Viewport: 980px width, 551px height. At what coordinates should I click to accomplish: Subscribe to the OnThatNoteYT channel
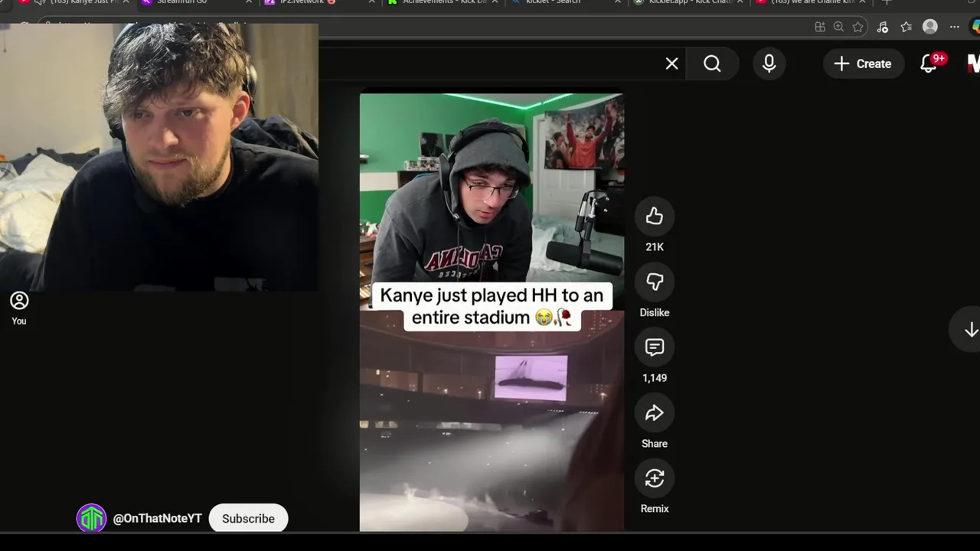click(248, 518)
